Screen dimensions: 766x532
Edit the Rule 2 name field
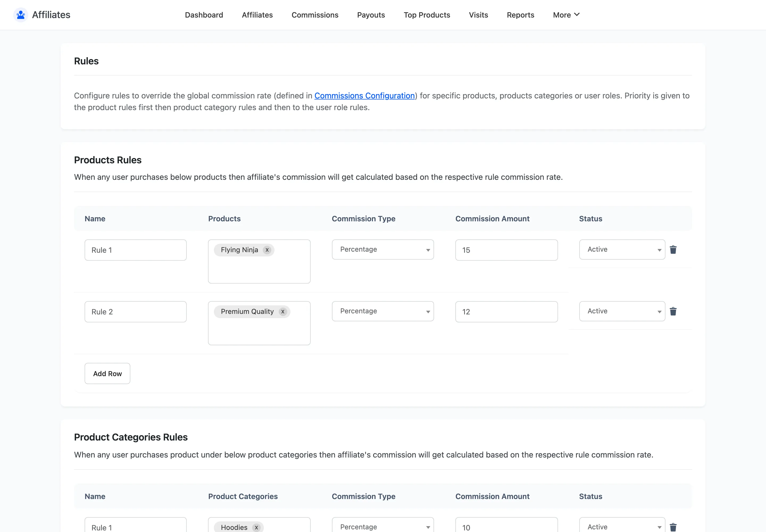click(135, 312)
